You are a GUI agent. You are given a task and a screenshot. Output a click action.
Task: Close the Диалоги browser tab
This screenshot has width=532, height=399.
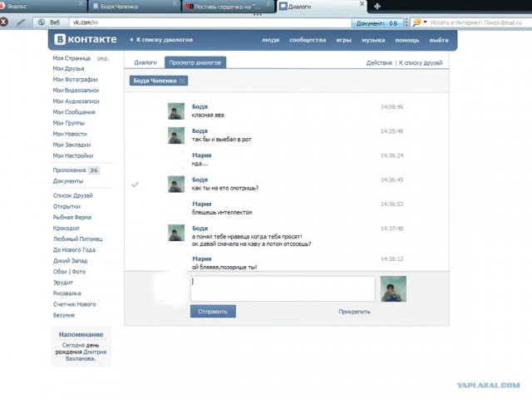362,3
